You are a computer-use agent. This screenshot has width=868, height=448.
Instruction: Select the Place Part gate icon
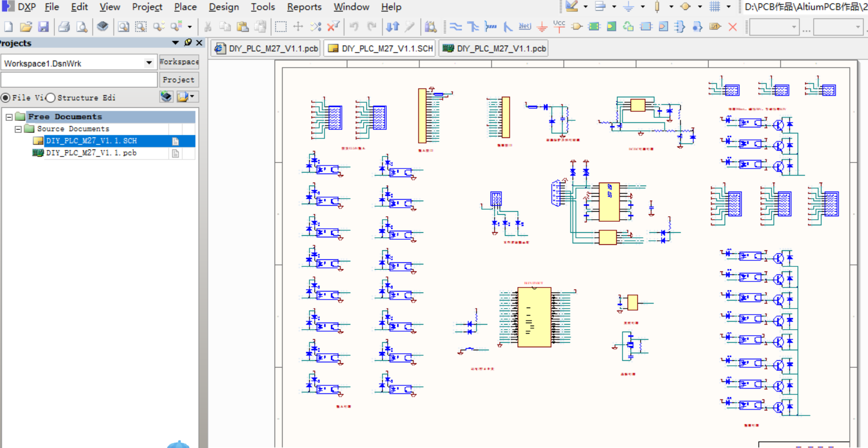pyautogui.click(x=576, y=27)
